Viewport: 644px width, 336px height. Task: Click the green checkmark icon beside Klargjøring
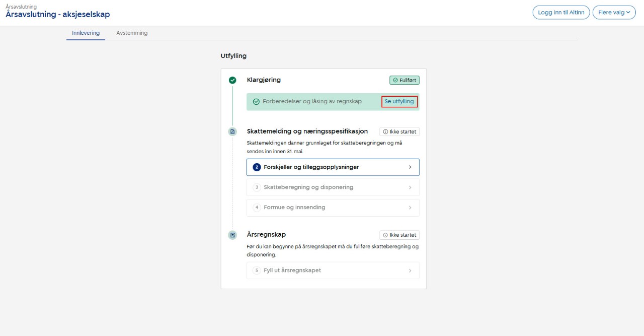232,80
